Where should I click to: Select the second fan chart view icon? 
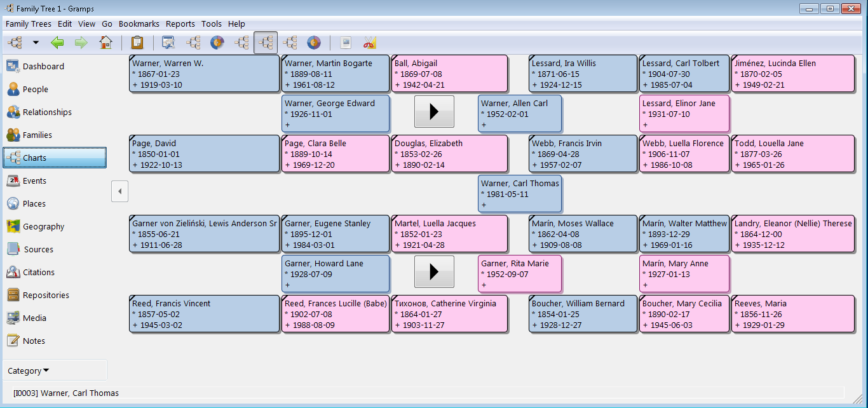pos(314,43)
